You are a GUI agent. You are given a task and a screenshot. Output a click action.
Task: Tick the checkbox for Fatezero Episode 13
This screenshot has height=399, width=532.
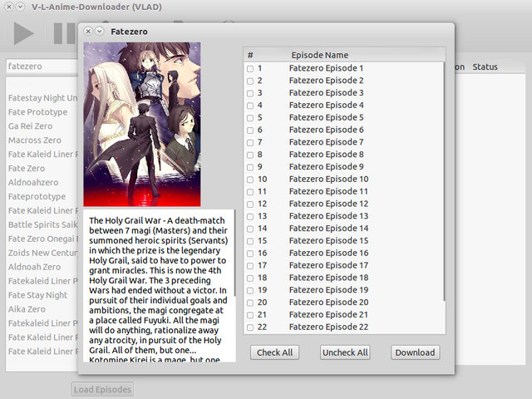coord(250,216)
